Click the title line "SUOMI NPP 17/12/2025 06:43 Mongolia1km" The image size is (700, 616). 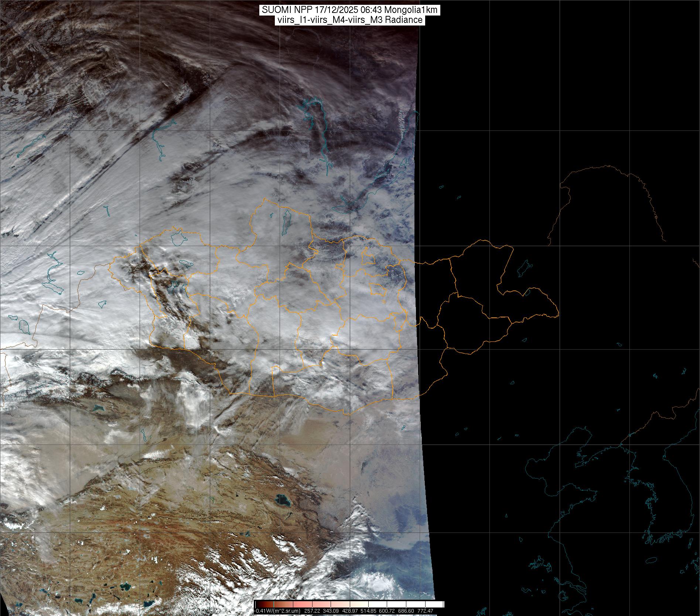point(350,10)
